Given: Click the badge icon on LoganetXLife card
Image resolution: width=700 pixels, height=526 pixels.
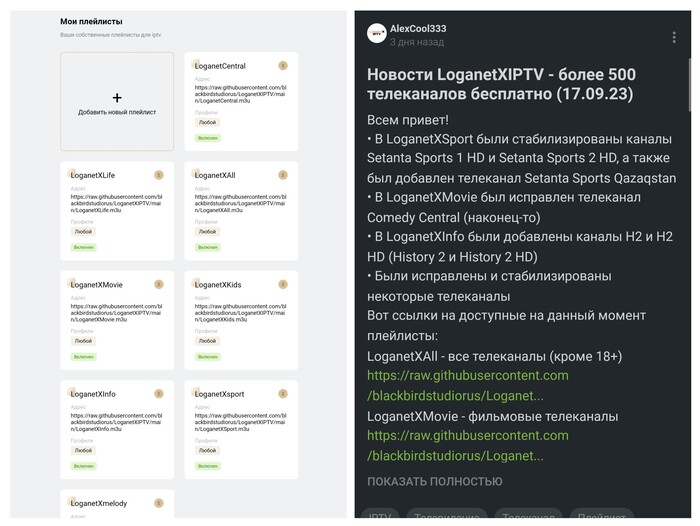Looking at the screenshot, I should point(158,175).
